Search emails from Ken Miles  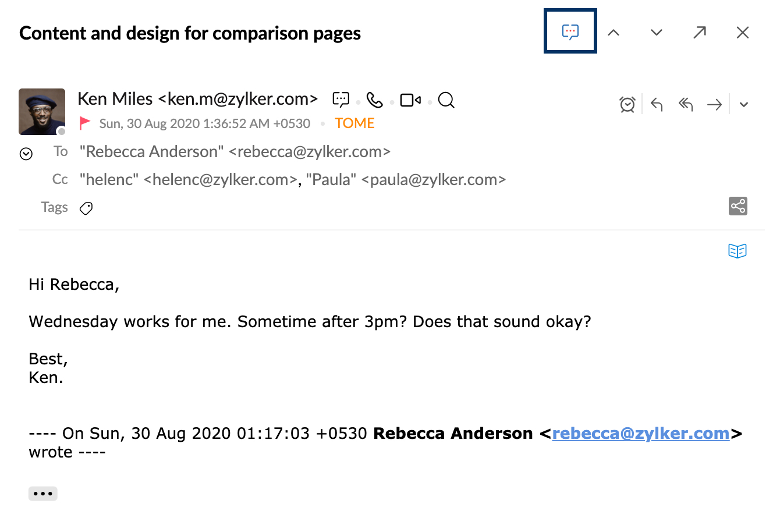click(x=446, y=100)
